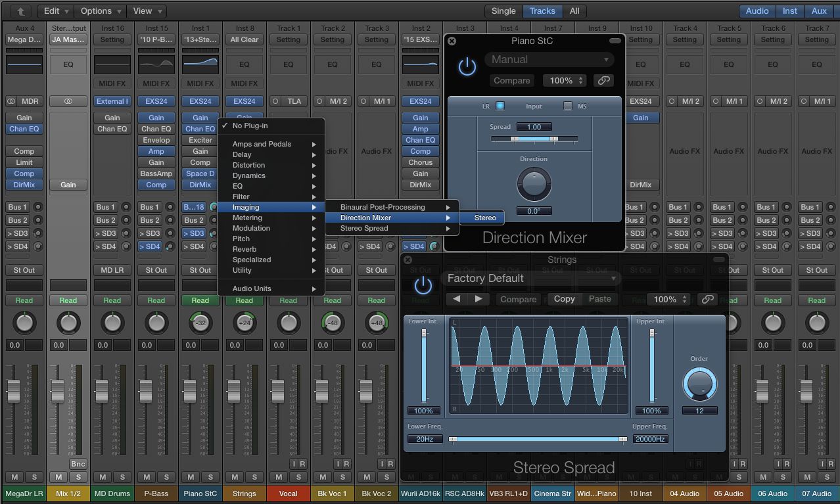Open the EQ thumbnail on Inst 15 strip
This screenshot has width=840, height=504.
point(156,64)
